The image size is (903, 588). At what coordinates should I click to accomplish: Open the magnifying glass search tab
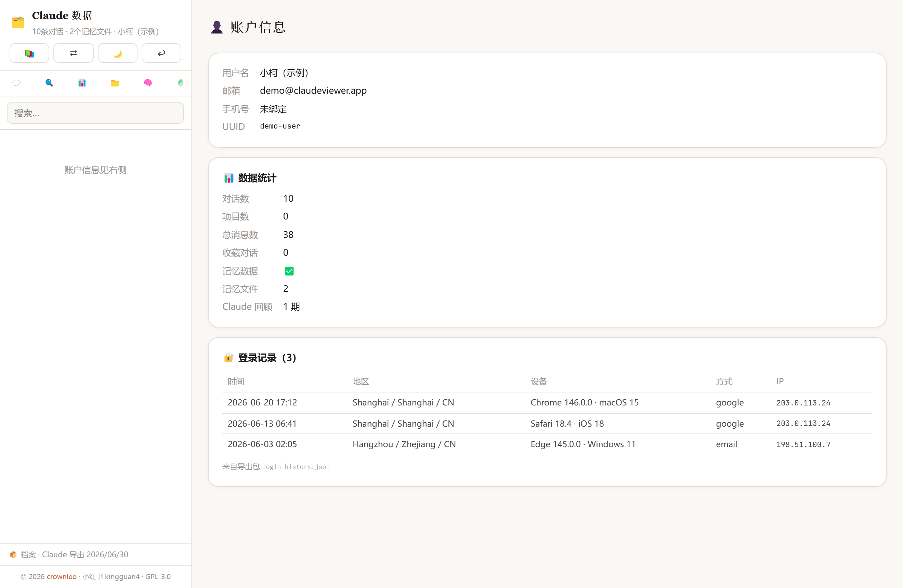point(49,83)
